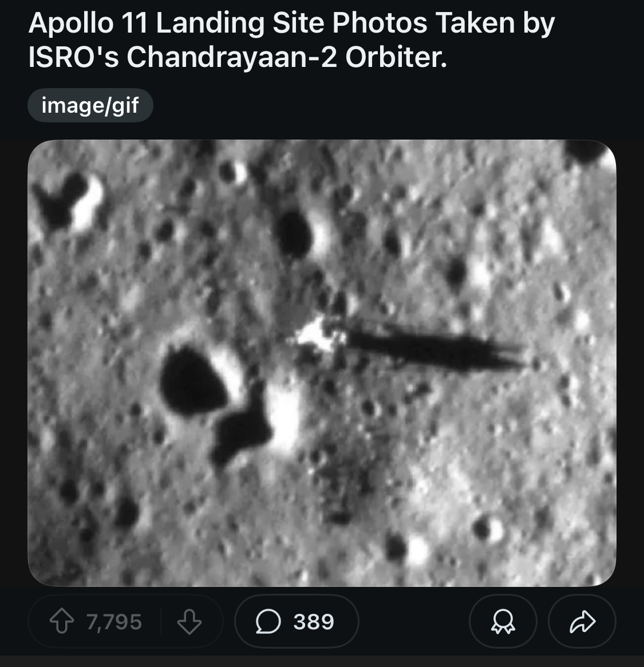Open the lunar surface GIF in full view
This screenshot has width=644, height=667.
click(322, 363)
